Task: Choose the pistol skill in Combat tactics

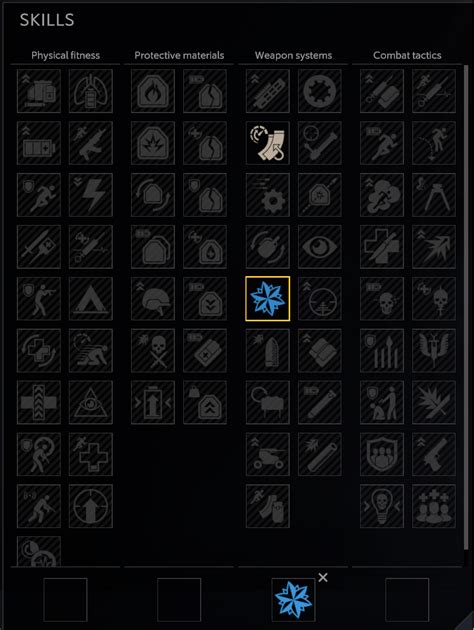Action: pyautogui.click(x=434, y=454)
